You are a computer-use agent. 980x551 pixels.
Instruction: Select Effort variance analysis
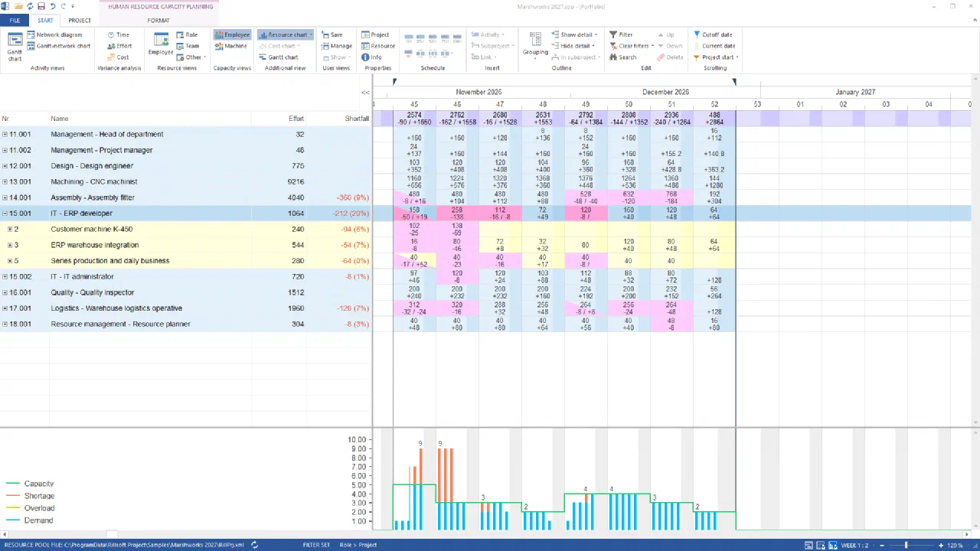click(119, 46)
